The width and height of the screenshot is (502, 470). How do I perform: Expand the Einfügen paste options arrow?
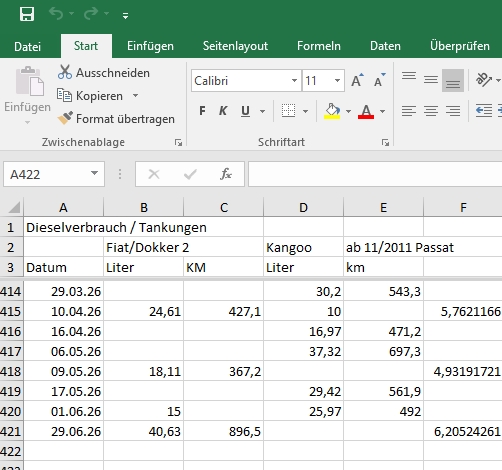(27, 123)
